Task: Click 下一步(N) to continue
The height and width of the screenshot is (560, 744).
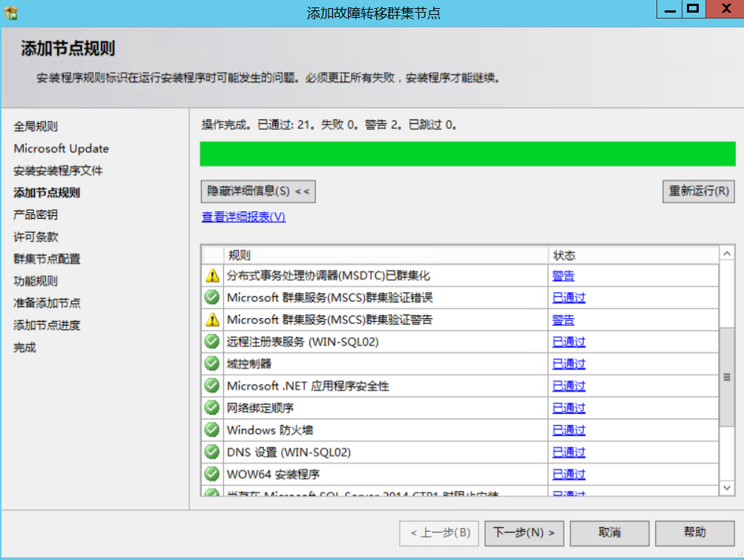Action: pyautogui.click(x=524, y=533)
